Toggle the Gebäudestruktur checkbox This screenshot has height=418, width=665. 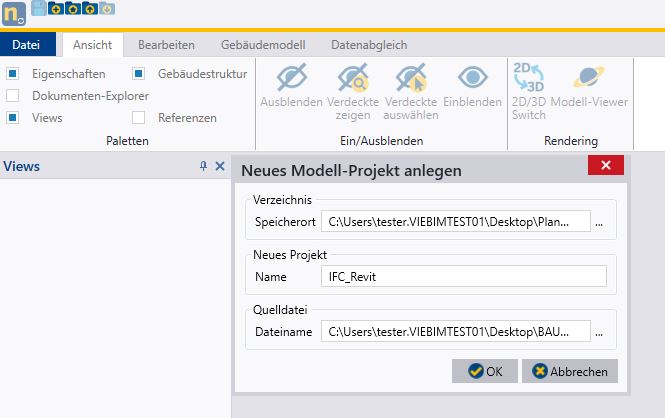point(139,74)
